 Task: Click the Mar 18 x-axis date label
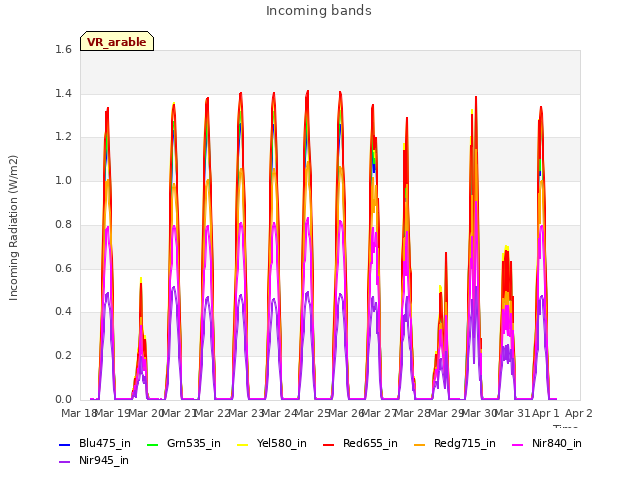click(78, 413)
